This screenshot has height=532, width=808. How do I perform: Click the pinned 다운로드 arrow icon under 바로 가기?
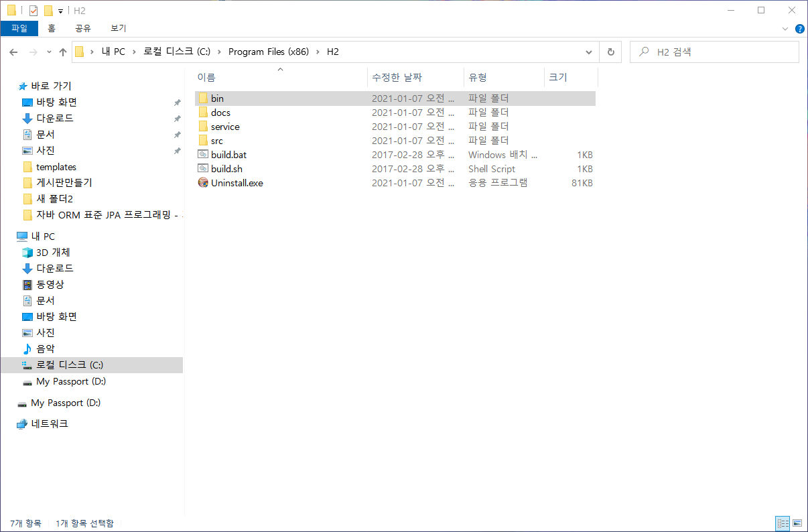click(x=27, y=119)
